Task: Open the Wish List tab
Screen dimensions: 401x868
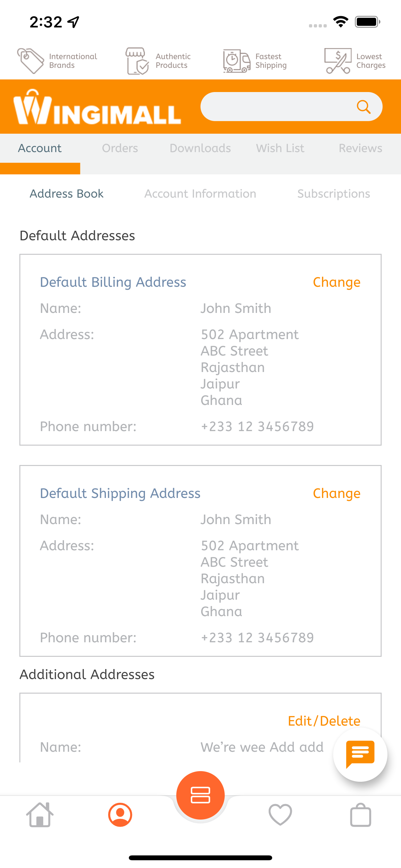Action: [280, 148]
